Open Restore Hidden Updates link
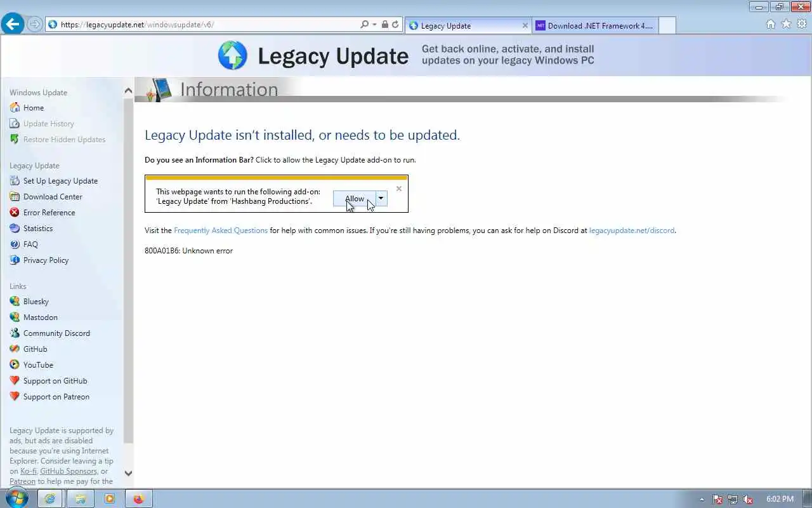The image size is (812, 508). [x=64, y=140]
